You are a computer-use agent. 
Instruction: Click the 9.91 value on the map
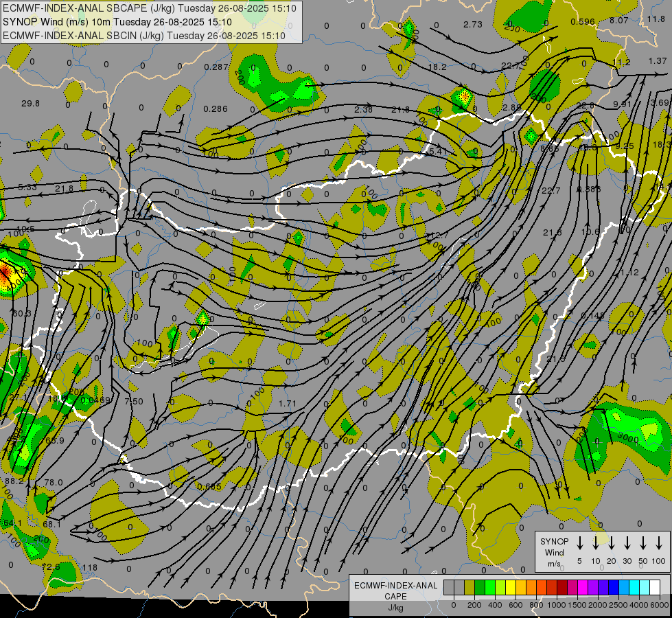(x=623, y=104)
